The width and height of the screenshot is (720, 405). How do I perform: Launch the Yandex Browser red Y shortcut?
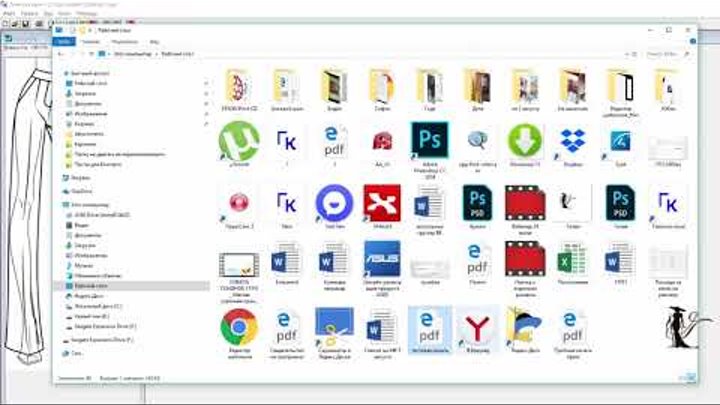click(477, 329)
